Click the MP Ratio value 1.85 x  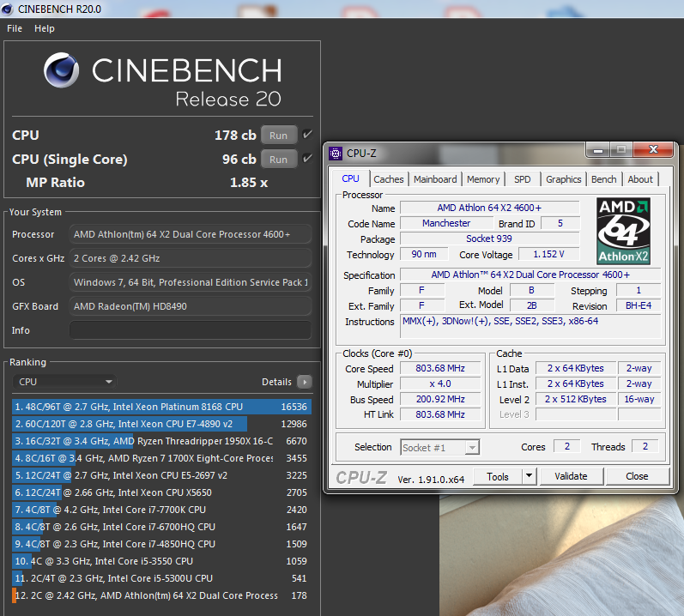(249, 183)
